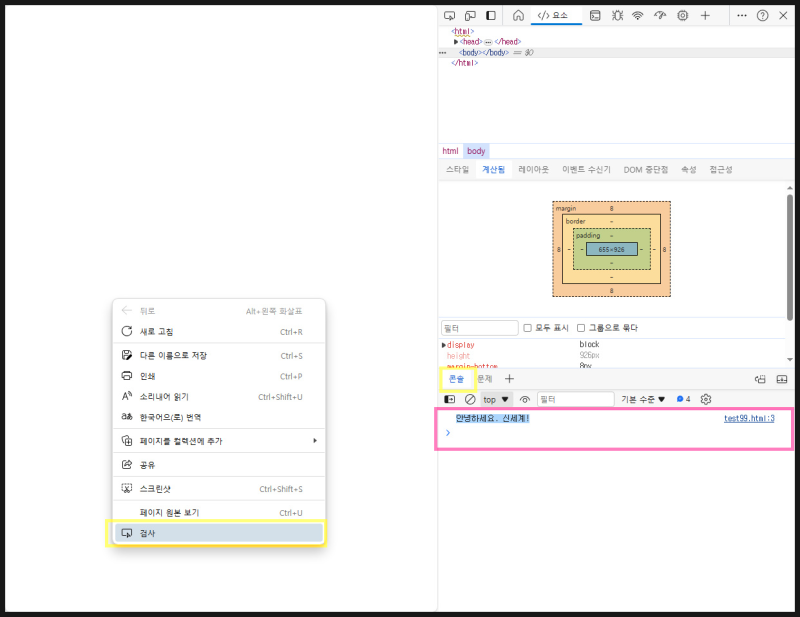Open the Memory chip icon panel
Screen dimensions: 800x617
[x=683, y=15]
